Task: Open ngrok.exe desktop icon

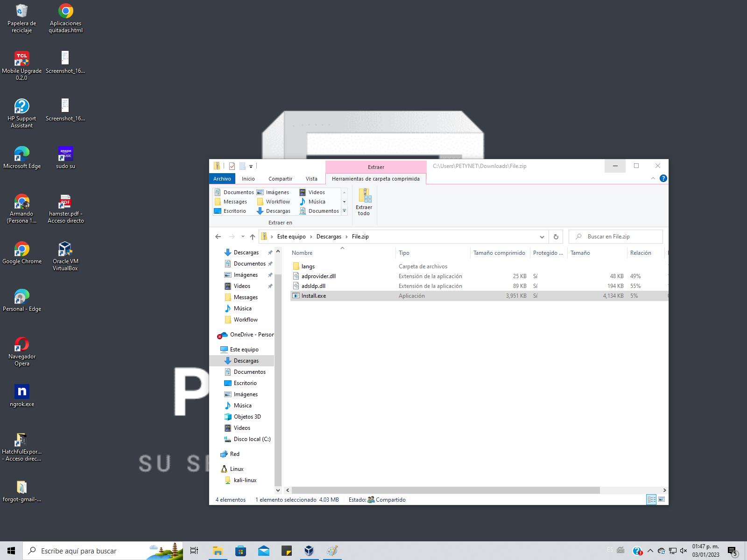Action: [x=22, y=395]
